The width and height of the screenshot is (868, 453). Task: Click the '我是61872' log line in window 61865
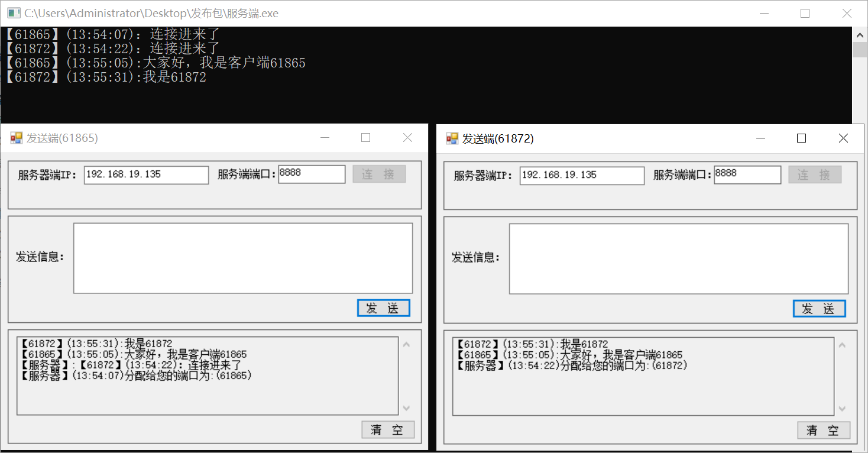click(x=96, y=344)
